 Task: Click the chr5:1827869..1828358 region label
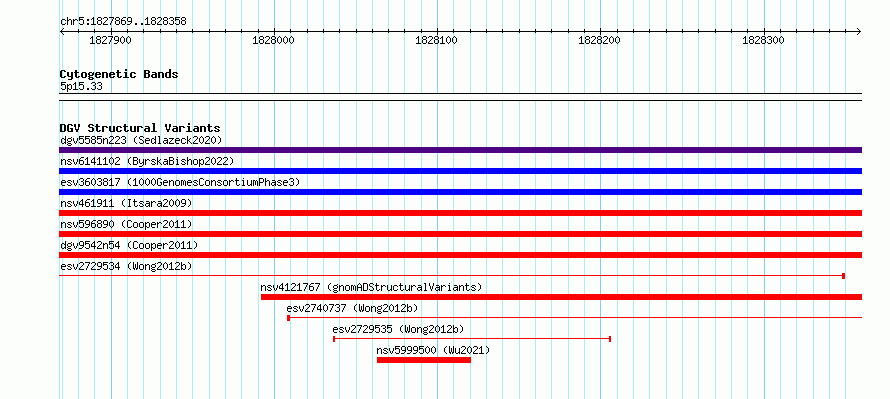click(123, 22)
